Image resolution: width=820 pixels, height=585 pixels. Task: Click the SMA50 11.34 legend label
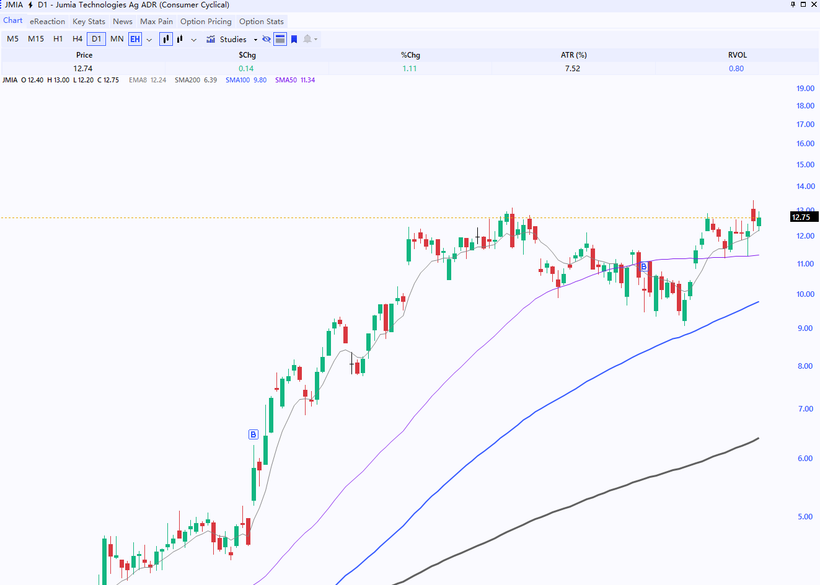point(295,80)
